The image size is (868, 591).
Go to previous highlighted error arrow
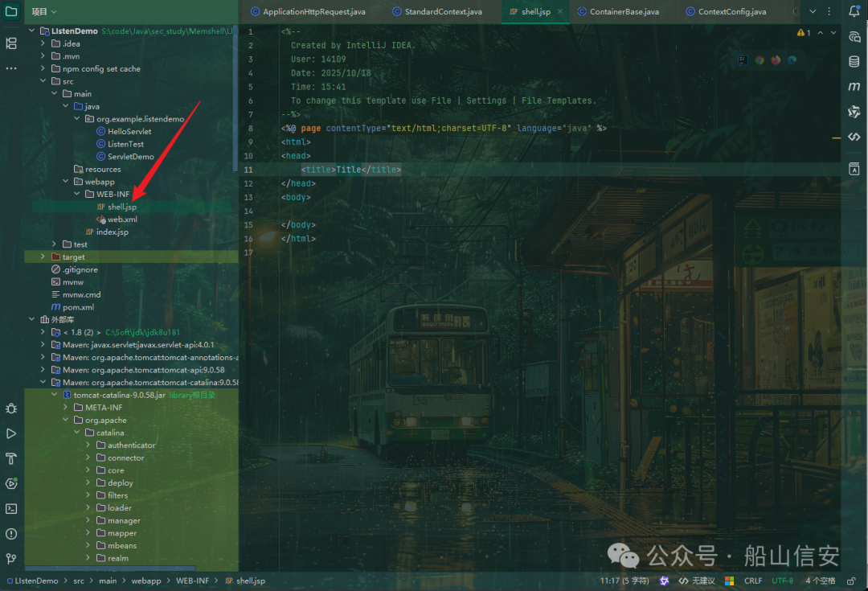(821, 33)
